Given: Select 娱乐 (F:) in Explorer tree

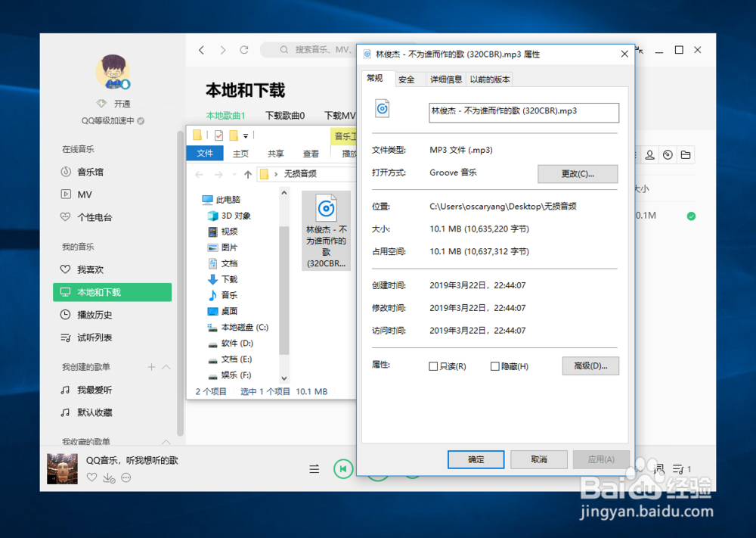Looking at the screenshot, I should [230, 375].
